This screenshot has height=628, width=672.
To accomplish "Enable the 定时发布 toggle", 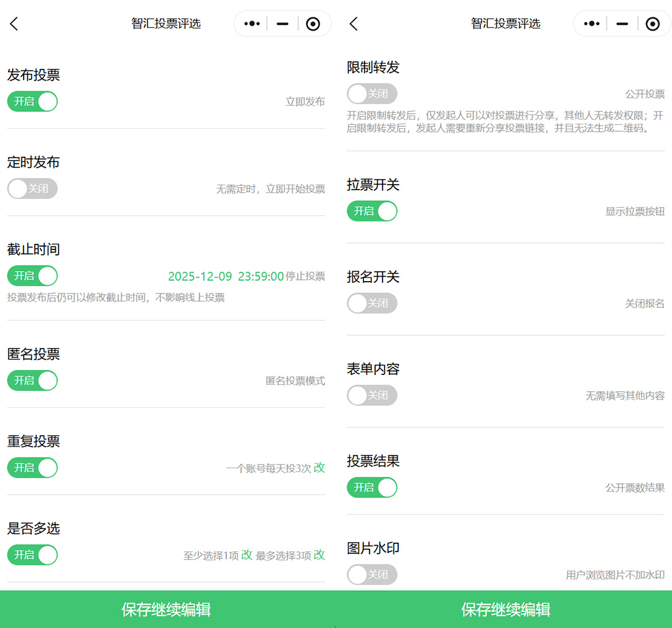I will pos(32,188).
